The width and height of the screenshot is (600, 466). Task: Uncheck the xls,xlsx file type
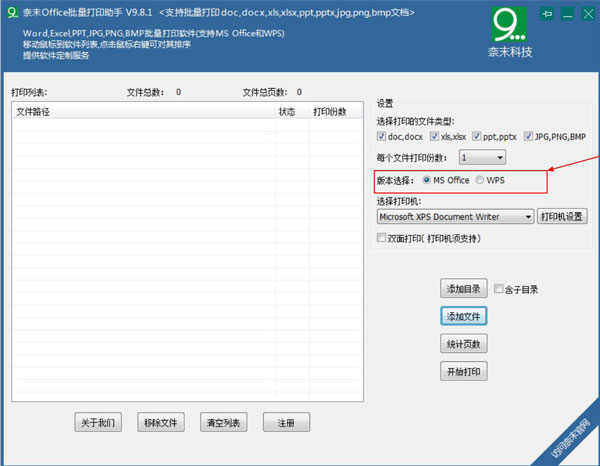pyautogui.click(x=434, y=136)
